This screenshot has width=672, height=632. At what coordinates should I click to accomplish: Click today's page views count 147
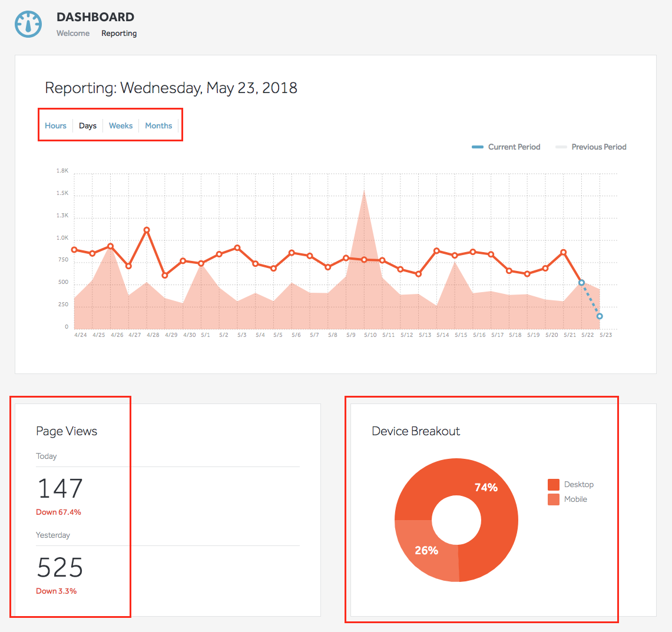60,489
